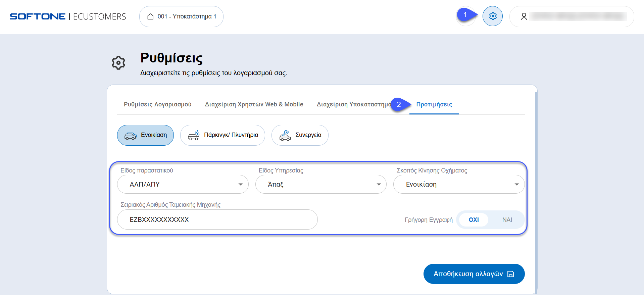644x296 pixels.
Task: Open the Είδος παραστατικού dropdown
Action: pyautogui.click(x=183, y=184)
